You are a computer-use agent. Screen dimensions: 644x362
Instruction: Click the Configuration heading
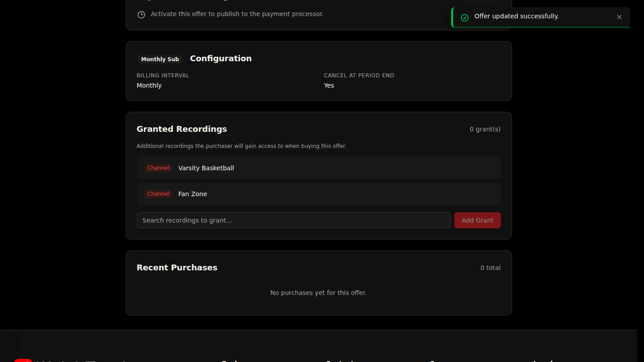221,59
